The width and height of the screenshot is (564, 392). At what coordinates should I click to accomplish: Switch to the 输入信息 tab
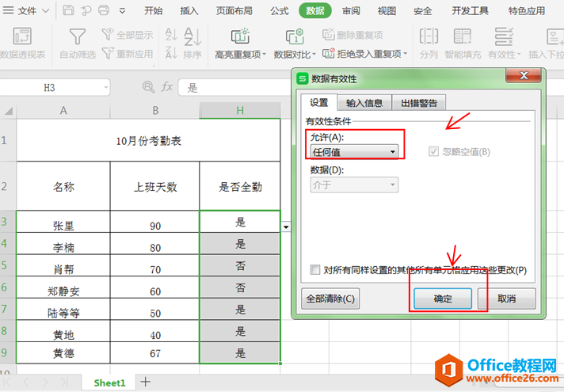[x=364, y=103]
